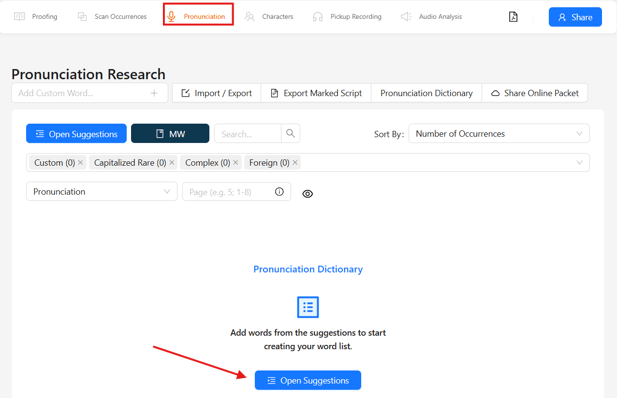617x398 pixels.
Task: Focus the Page number input field
Action: point(236,192)
